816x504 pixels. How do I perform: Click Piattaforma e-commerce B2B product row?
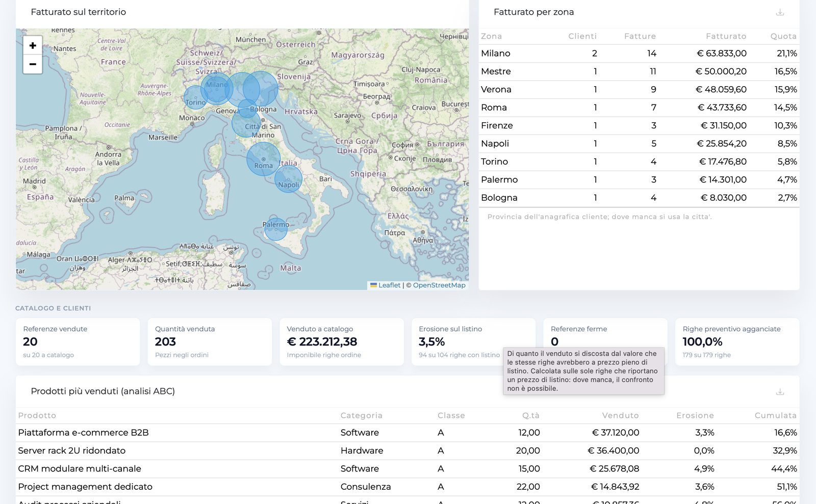pos(407,433)
